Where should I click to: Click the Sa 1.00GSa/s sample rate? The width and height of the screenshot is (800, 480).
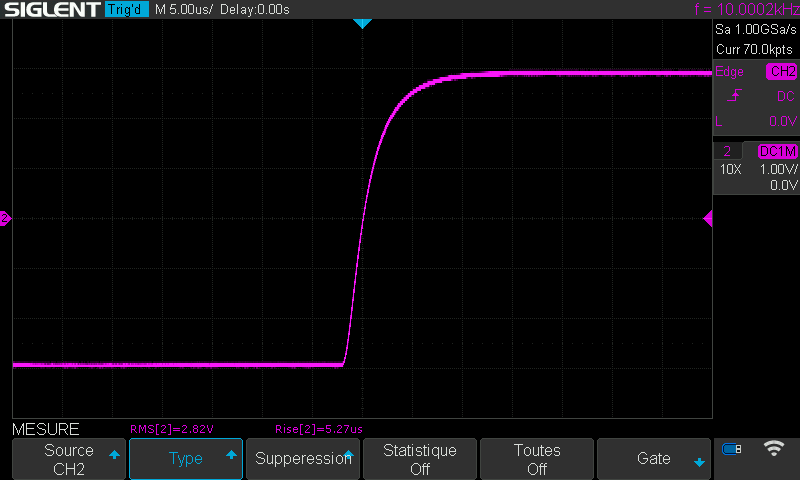click(x=756, y=30)
